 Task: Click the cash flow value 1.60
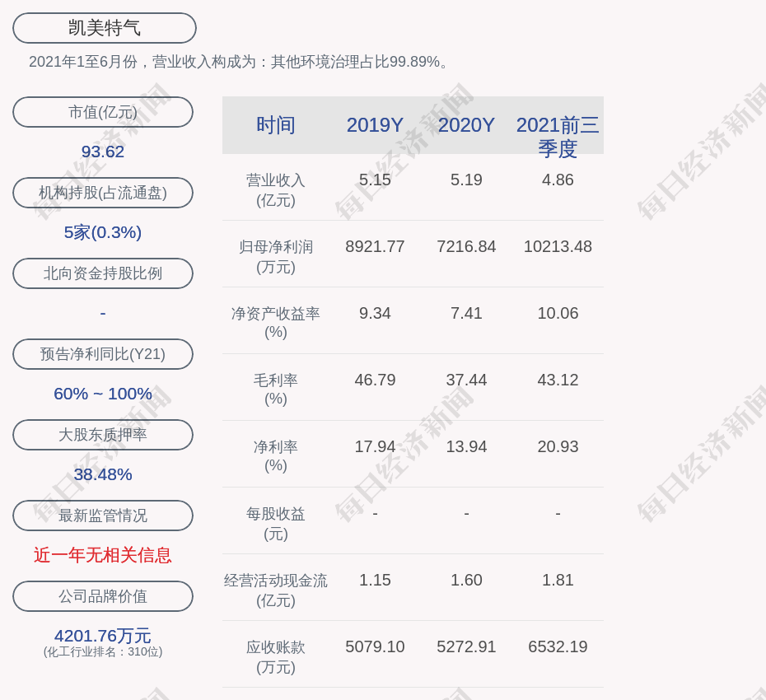[466, 580]
